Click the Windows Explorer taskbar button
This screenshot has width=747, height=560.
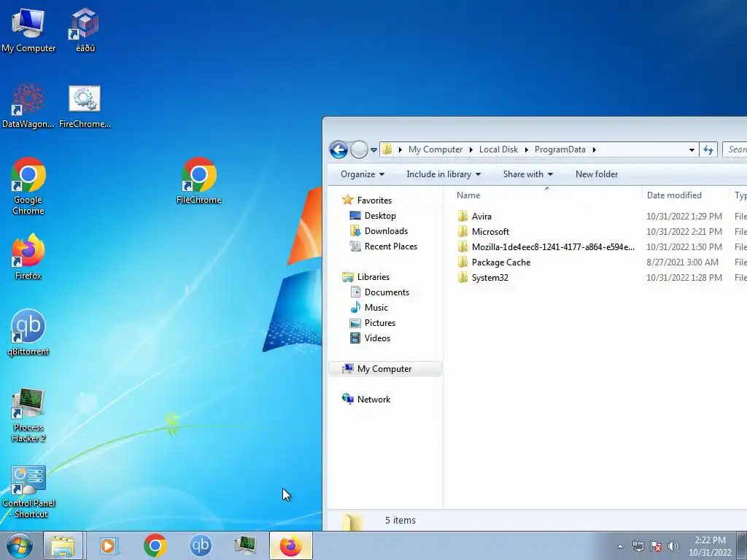click(x=63, y=545)
